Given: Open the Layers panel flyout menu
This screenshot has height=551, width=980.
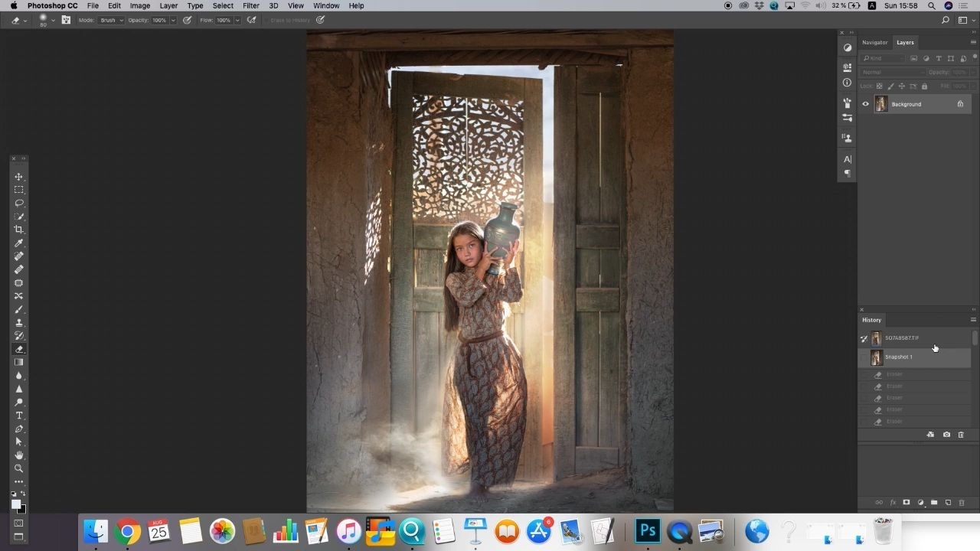Looking at the screenshot, I should tap(973, 42).
